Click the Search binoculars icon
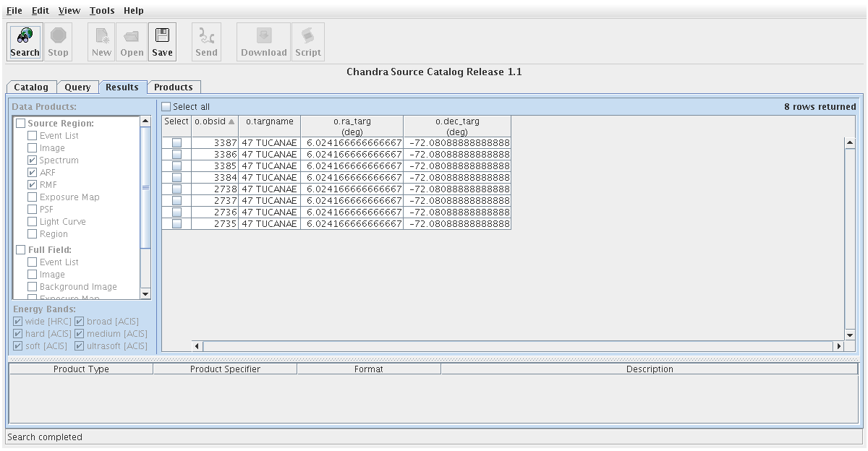 click(x=25, y=35)
